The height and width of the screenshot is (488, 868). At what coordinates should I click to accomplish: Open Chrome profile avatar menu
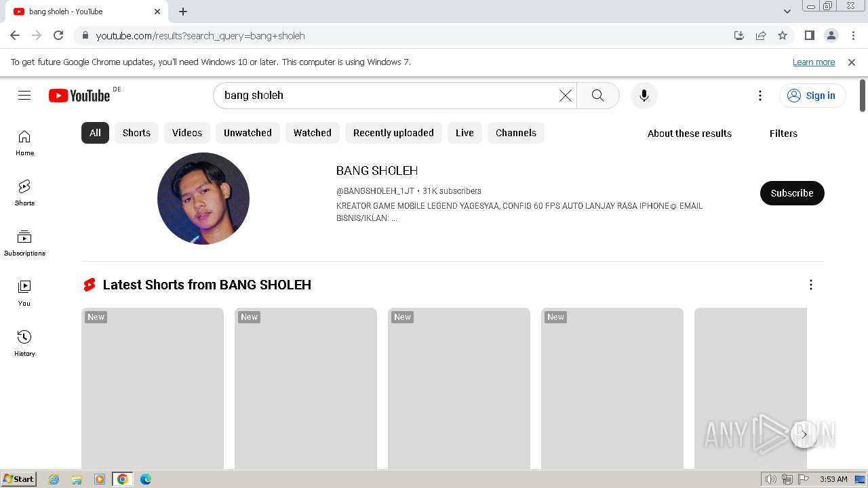point(831,35)
